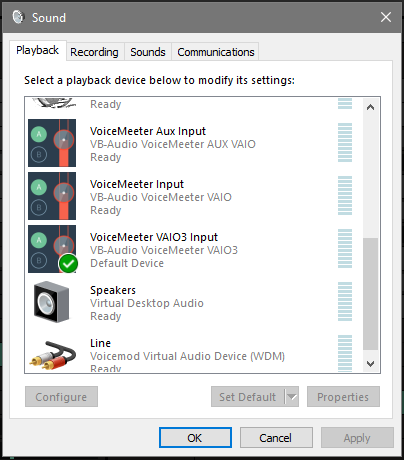
Task: Click the Properties button
Action: click(343, 397)
